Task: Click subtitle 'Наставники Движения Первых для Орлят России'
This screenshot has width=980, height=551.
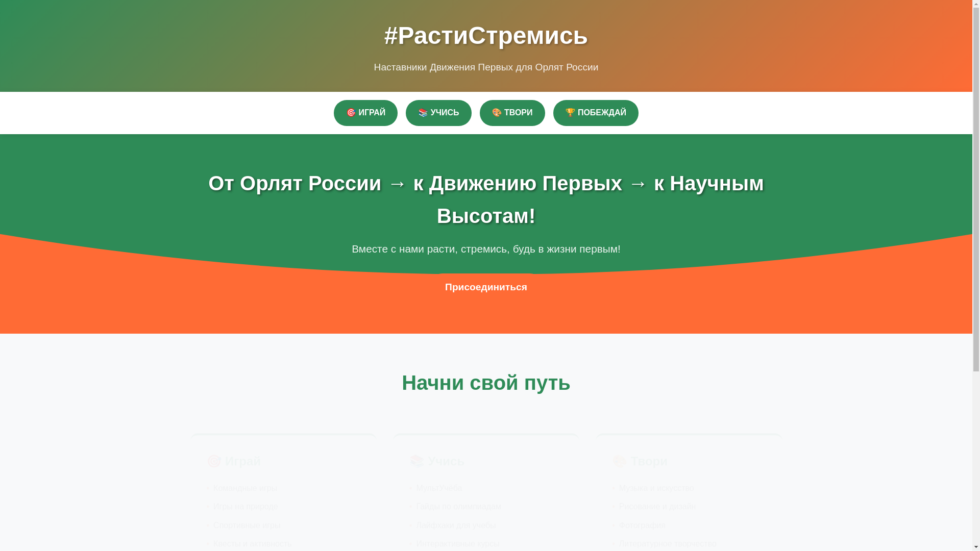Action: (x=486, y=67)
